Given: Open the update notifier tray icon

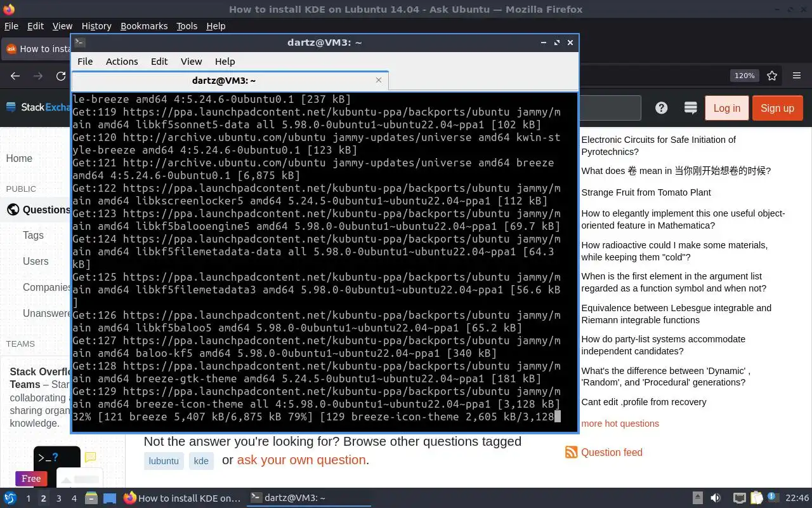Looking at the screenshot, I should coord(773,498).
